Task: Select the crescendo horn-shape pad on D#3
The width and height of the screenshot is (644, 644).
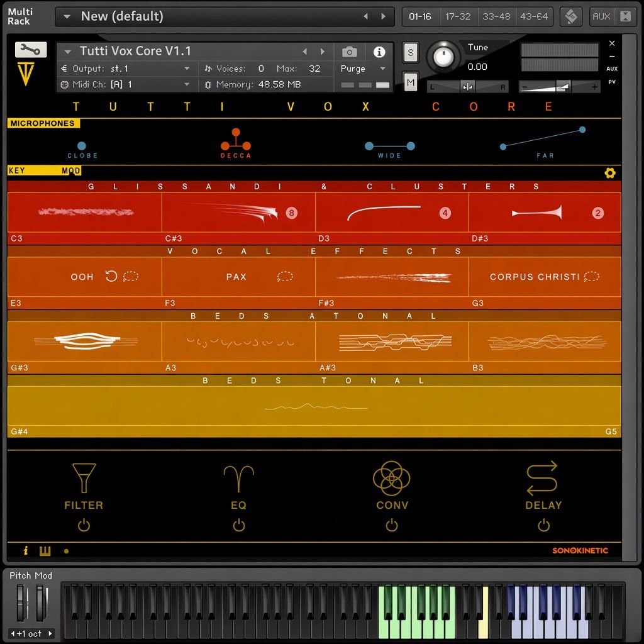Action: pos(545,213)
